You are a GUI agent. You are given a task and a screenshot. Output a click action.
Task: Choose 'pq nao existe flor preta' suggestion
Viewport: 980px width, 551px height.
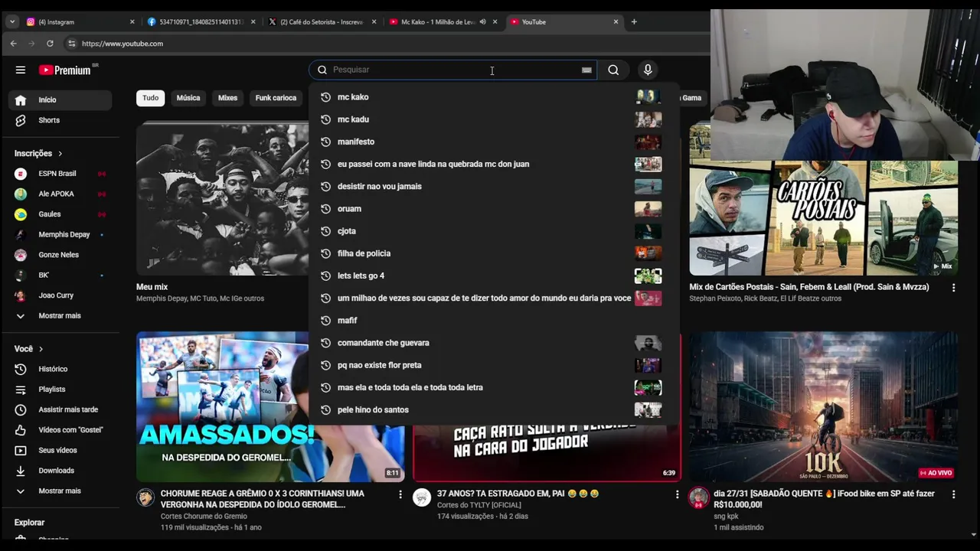tap(494, 365)
